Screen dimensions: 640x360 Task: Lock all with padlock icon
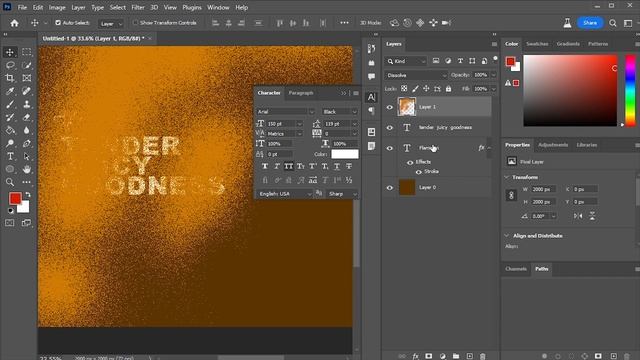click(x=449, y=89)
